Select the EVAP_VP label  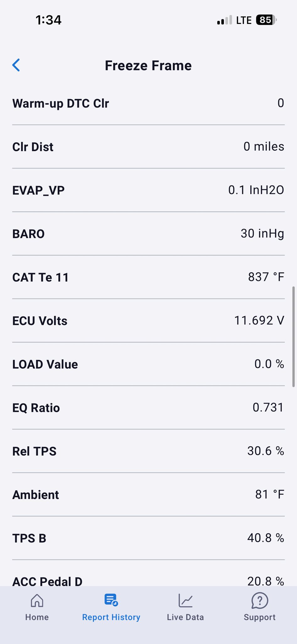click(x=38, y=191)
